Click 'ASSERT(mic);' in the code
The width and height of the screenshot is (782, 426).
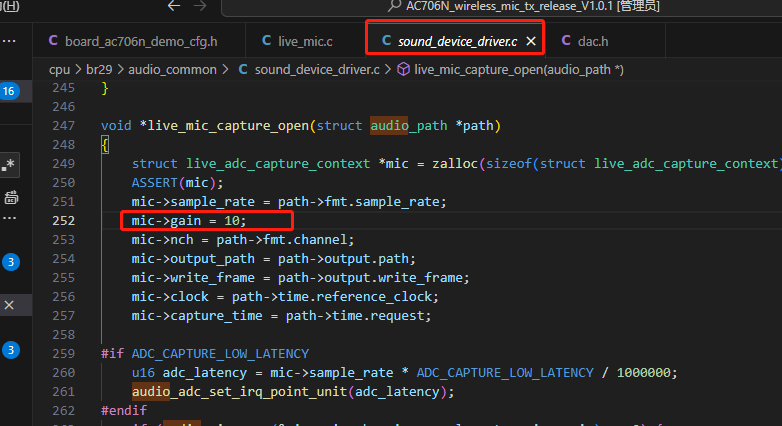point(178,183)
